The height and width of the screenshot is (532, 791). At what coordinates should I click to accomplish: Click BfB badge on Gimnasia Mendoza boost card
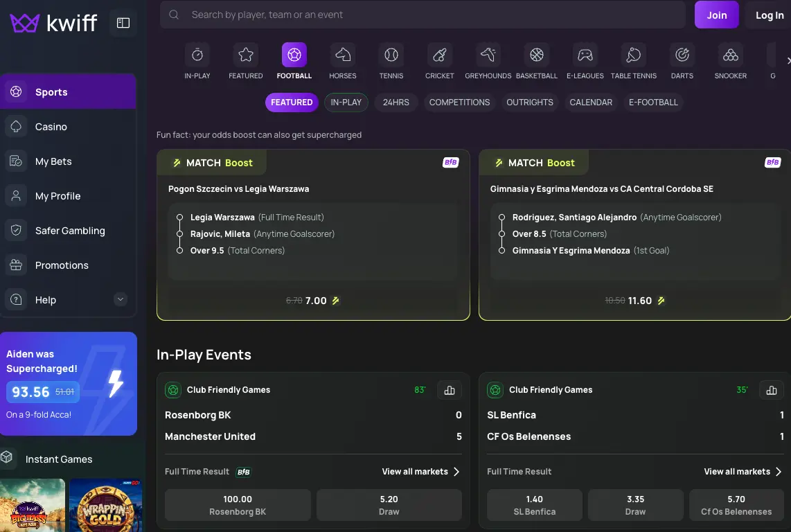[772, 163]
